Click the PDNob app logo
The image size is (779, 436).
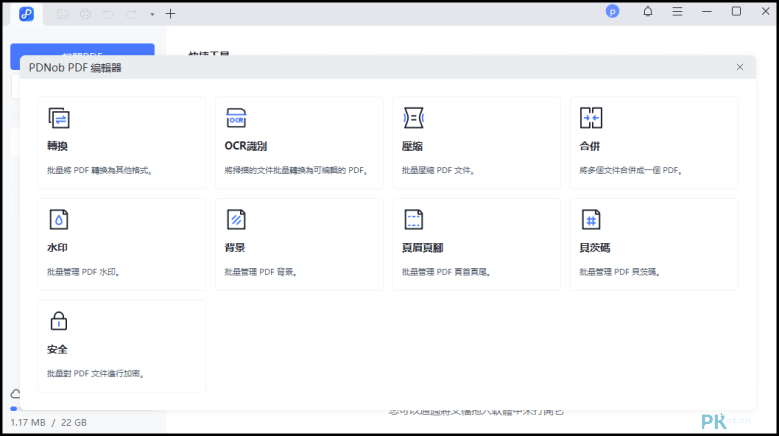[x=26, y=14]
